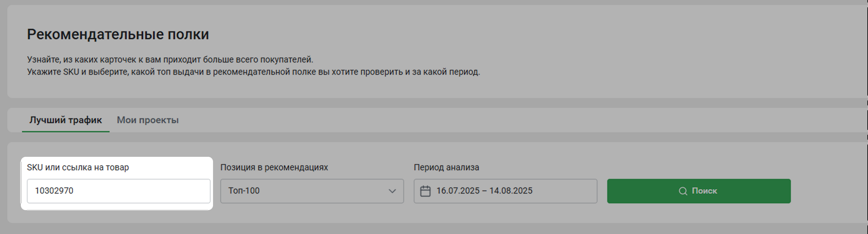Click the magnifier icon on the search button

tap(683, 191)
